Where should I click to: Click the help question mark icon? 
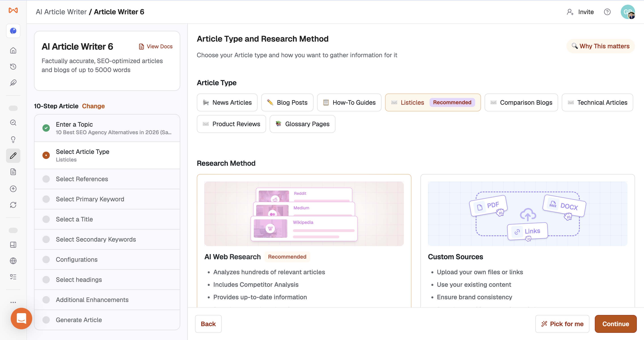tap(607, 12)
